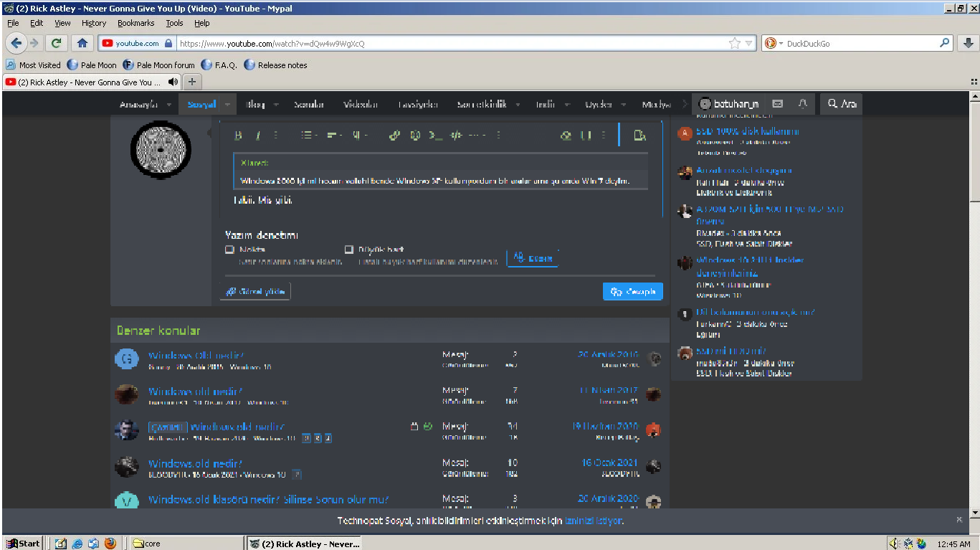Open the browser Home page
Viewport: 980px width, 550px height.
[82, 43]
